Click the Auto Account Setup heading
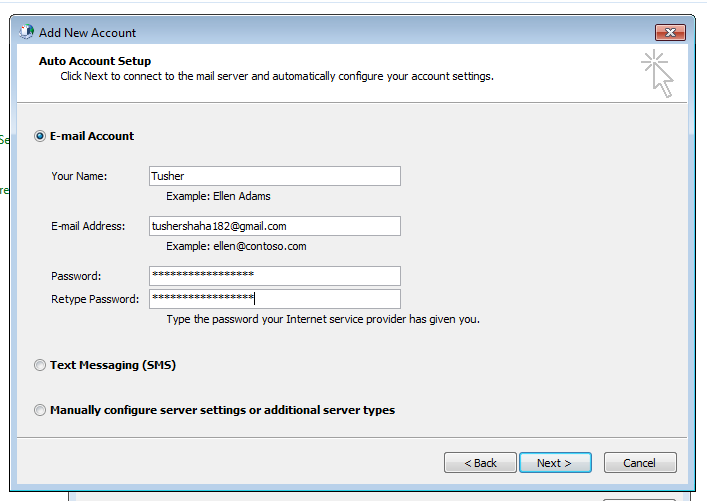The width and height of the screenshot is (707, 501). tap(94, 61)
